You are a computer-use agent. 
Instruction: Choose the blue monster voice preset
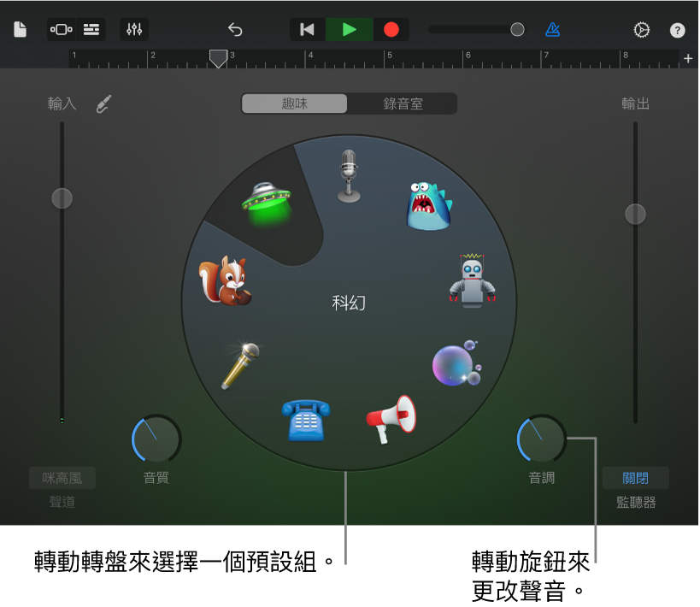[x=428, y=205]
